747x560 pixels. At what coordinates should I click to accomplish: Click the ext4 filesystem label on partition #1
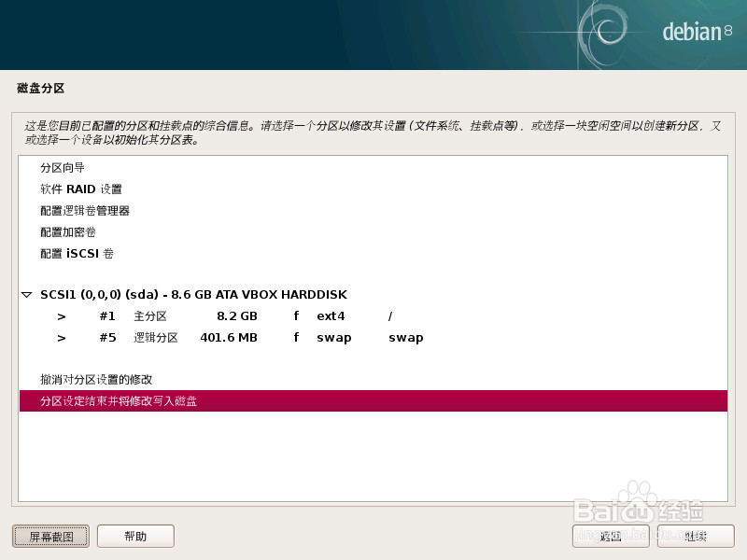coord(331,315)
